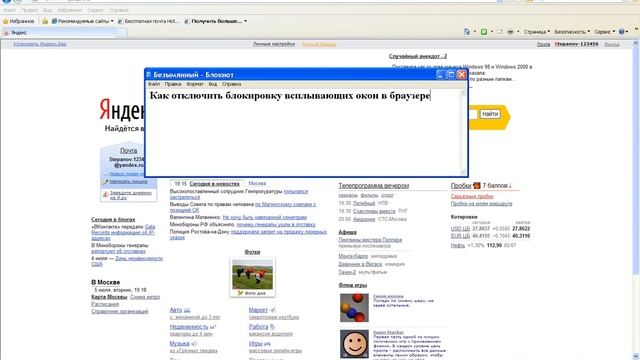Open Вид menu in Блокнот

pos(213,84)
